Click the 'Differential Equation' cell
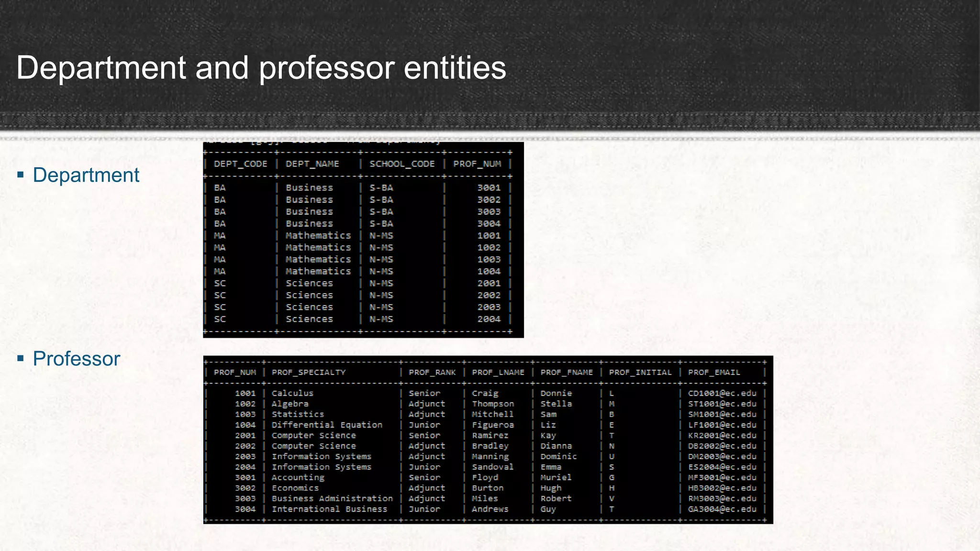This screenshot has width=980, height=551. tap(327, 425)
